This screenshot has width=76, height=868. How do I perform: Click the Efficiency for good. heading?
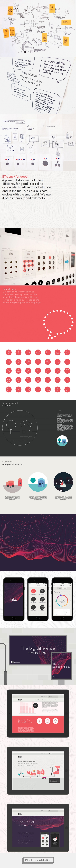[15, 177]
